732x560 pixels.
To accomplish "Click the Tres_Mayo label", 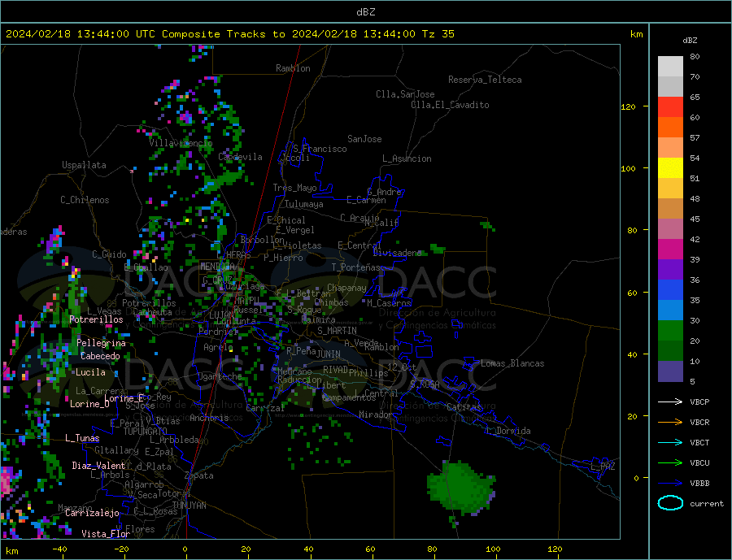I will [x=295, y=188].
